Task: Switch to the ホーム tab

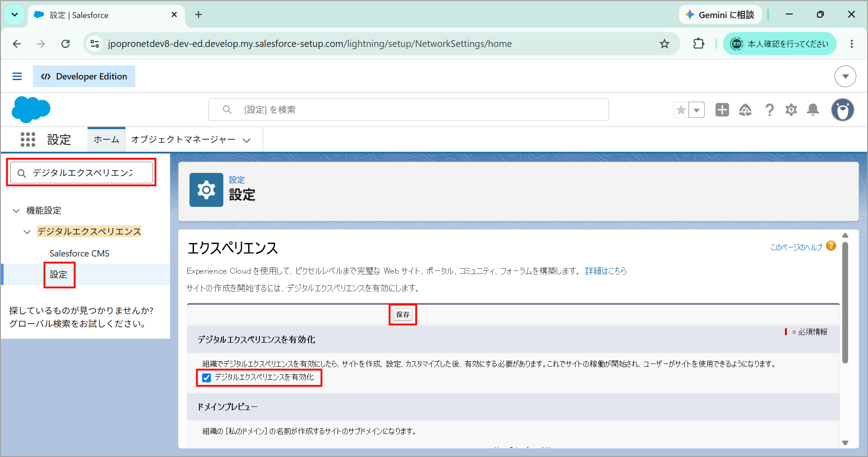Action: click(106, 140)
